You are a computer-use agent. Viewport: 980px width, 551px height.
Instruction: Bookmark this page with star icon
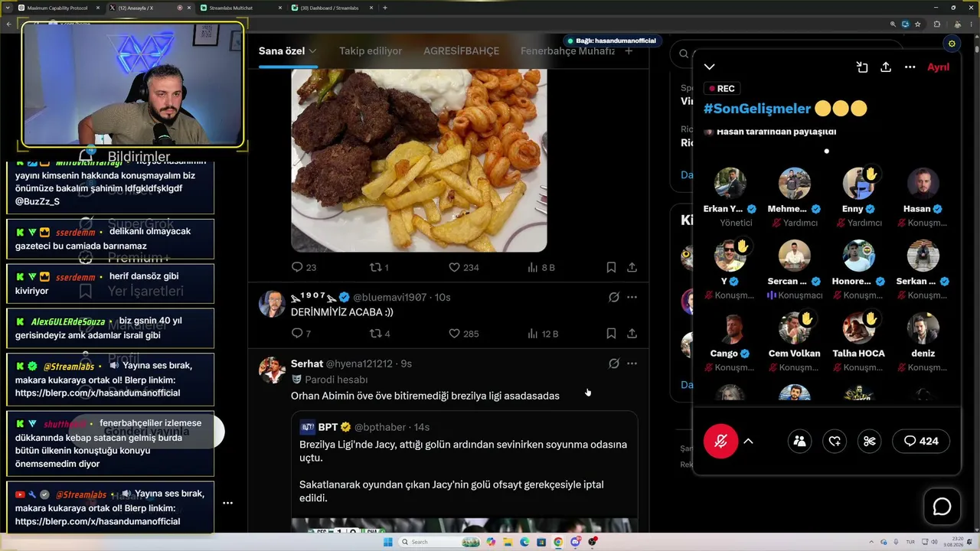click(917, 24)
